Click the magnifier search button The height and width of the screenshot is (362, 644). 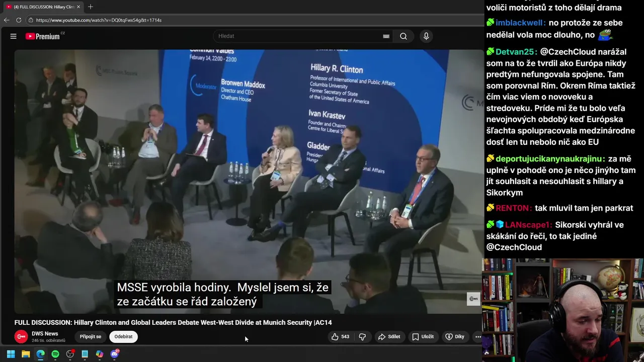tap(404, 36)
